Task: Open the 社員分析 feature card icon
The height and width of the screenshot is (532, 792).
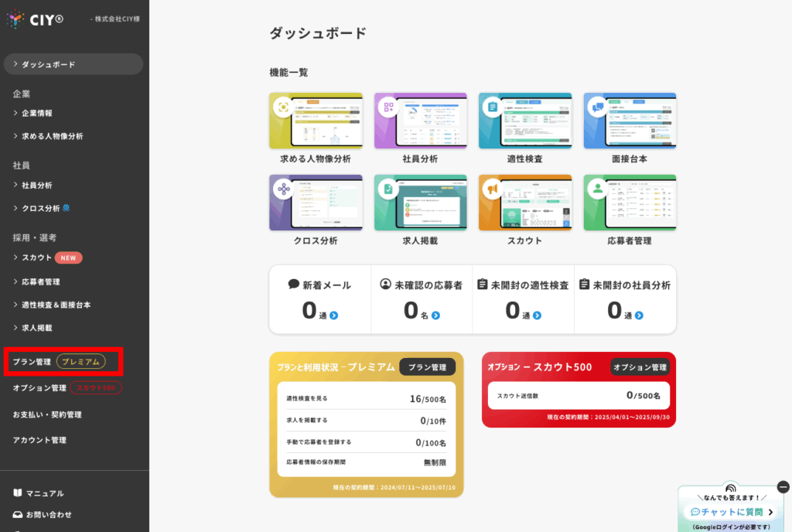Action: pos(388,107)
